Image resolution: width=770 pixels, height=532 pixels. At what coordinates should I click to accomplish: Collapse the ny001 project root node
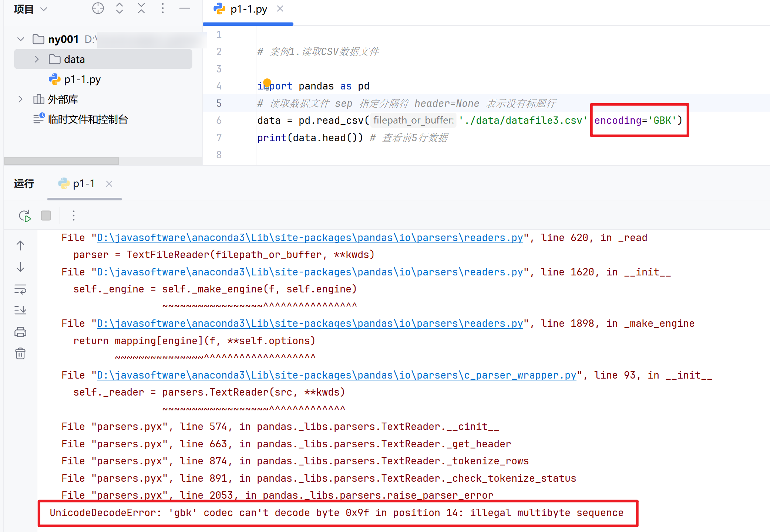point(21,39)
